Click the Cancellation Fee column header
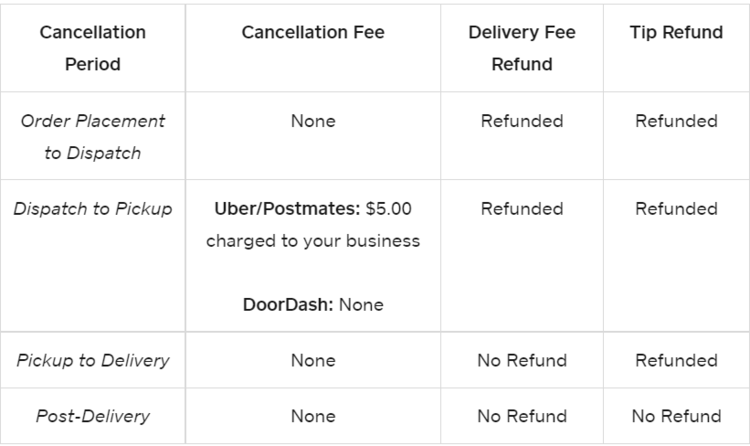The image size is (750, 446). 313,32
